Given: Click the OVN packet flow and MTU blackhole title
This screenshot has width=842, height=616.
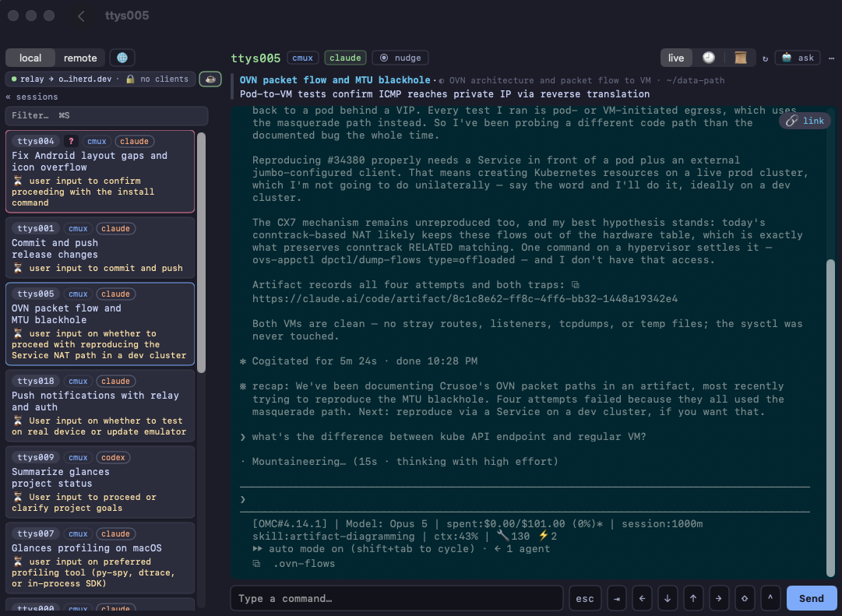Looking at the screenshot, I should [x=335, y=80].
